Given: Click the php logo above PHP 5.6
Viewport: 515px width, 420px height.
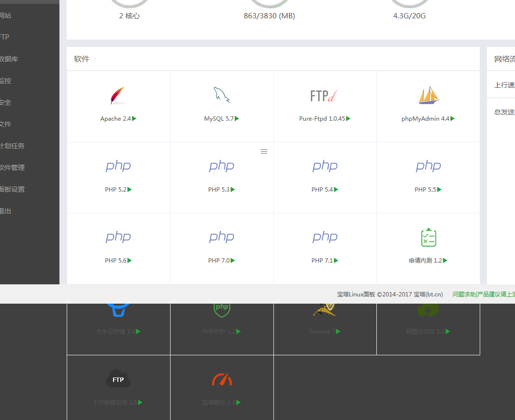Looking at the screenshot, I should [x=118, y=237].
